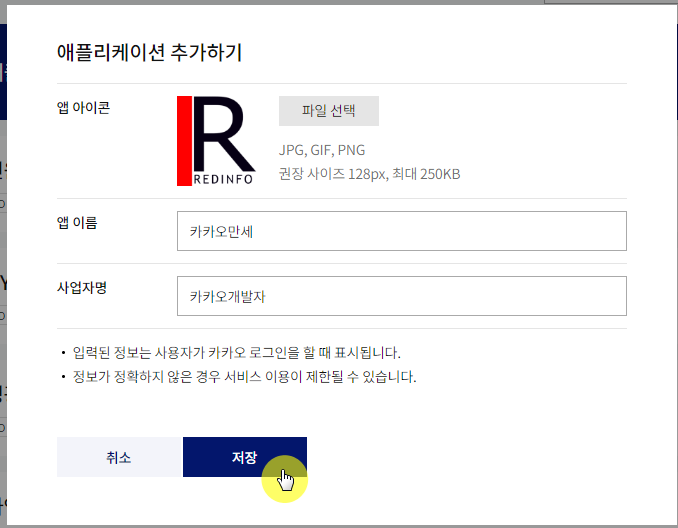Click the 앱 아이콘 label
The height and width of the screenshot is (528, 678).
click(x=83, y=107)
